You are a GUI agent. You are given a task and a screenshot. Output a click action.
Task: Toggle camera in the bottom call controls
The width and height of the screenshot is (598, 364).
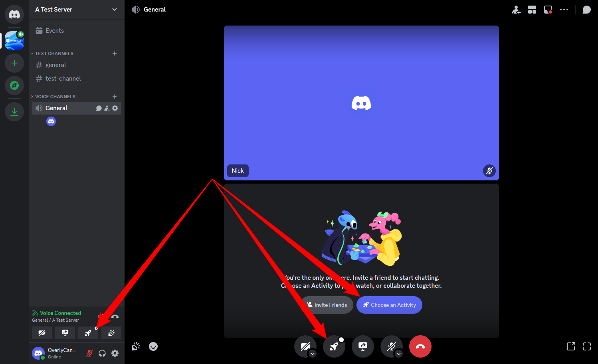coord(305,346)
